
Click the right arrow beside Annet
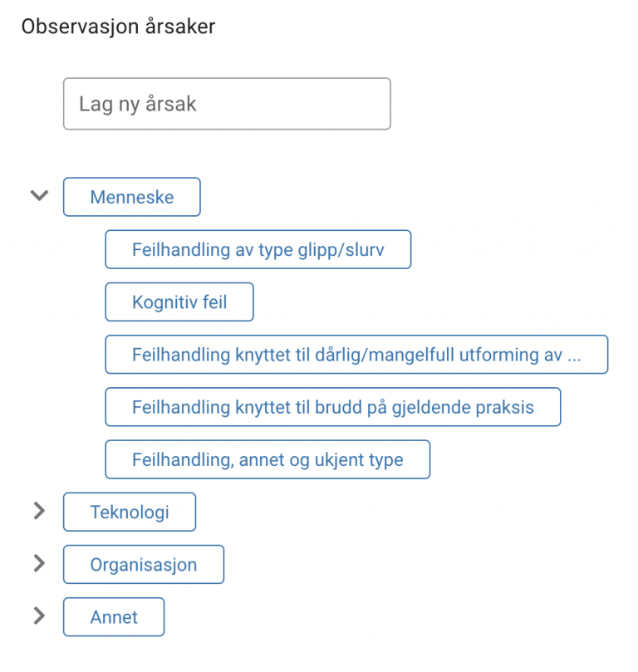click(39, 616)
